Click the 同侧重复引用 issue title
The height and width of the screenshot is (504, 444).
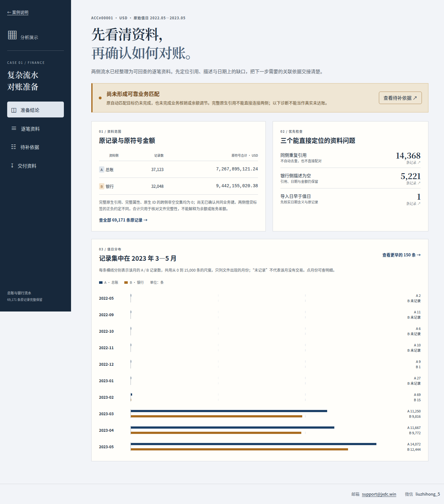pos(294,155)
